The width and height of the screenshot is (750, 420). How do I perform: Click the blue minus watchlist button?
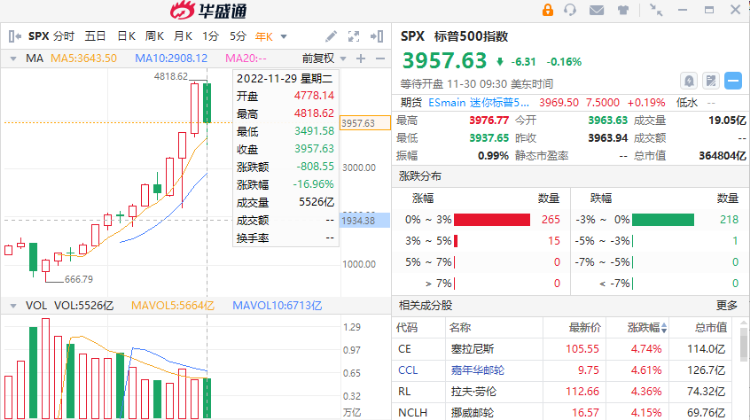click(733, 81)
